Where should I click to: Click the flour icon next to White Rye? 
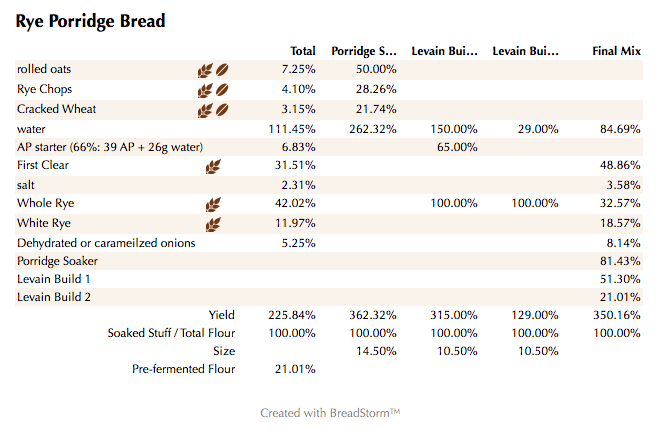[213, 224]
